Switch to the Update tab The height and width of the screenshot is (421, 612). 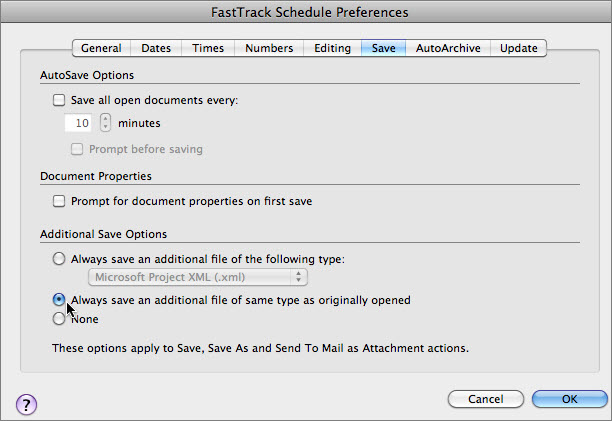click(519, 48)
